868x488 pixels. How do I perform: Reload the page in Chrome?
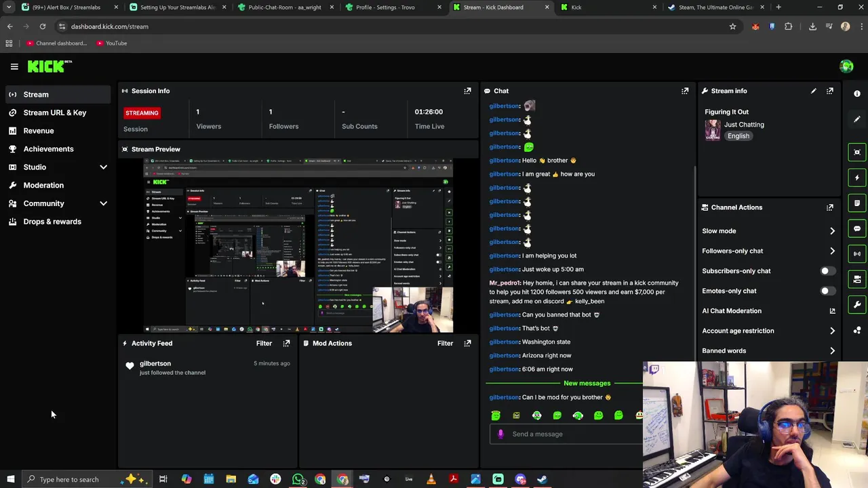42,26
